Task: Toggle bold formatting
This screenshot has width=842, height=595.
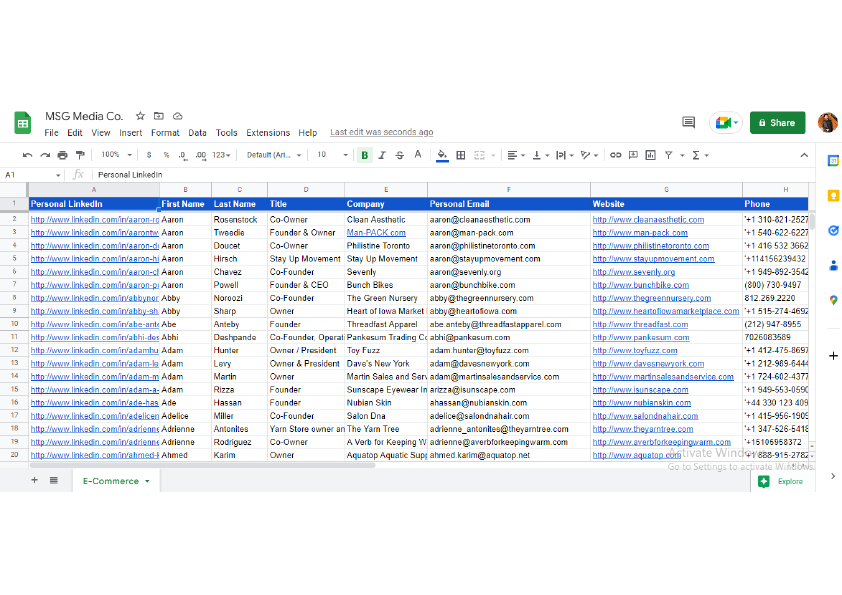Action: coord(366,155)
